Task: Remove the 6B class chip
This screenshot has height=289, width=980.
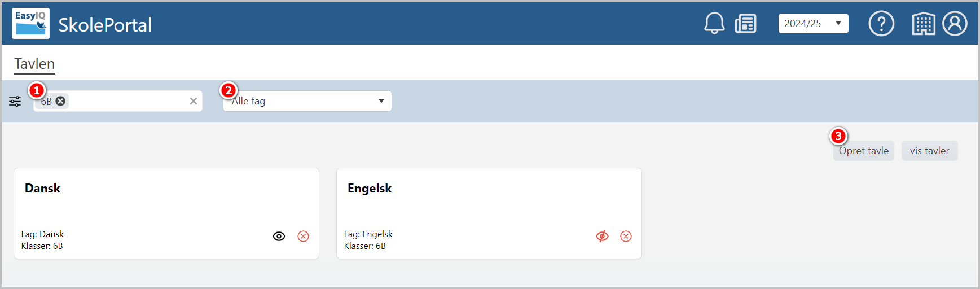Action: 60,101
